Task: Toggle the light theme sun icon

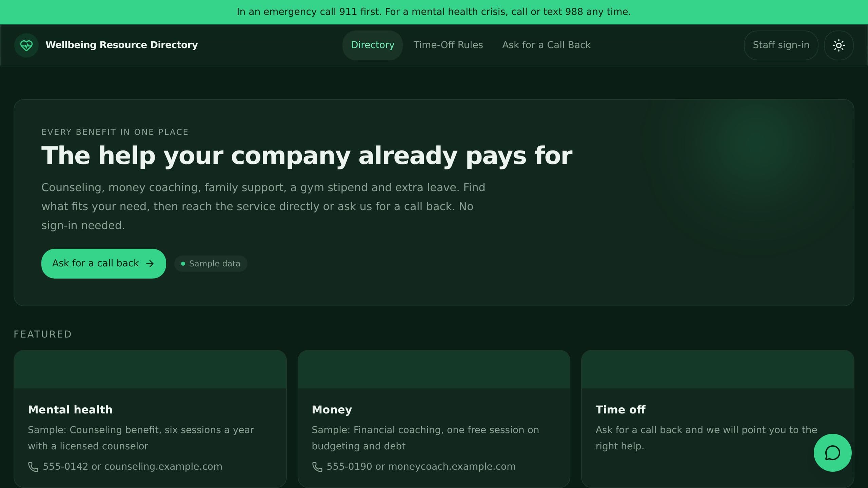Action: point(839,45)
